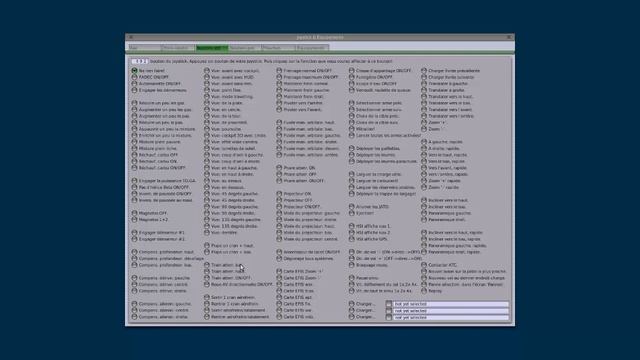
Task: Select 'Vue: mode travelling' option
Action: tap(207, 97)
